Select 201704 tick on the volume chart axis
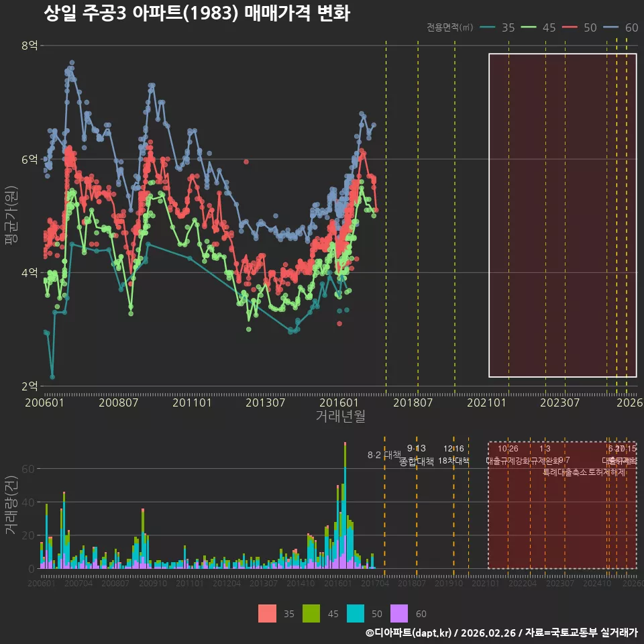This screenshot has width=644, height=644. (x=374, y=583)
